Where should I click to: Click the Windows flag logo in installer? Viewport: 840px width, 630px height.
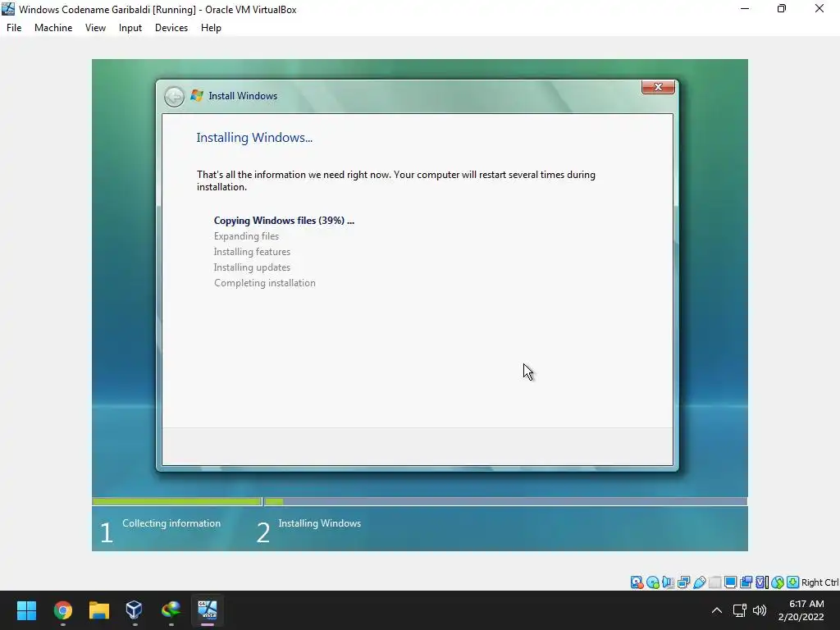pyautogui.click(x=197, y=95)
